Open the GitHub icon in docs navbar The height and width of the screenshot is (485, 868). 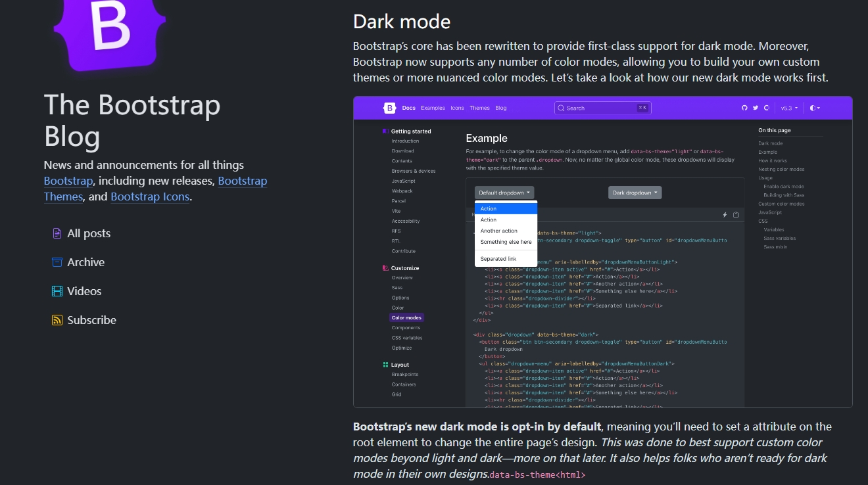click(x=744, y=108)
